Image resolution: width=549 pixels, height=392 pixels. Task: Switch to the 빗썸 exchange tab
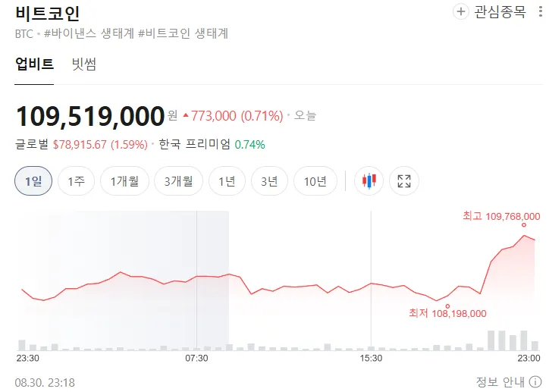tap(84, 64)
